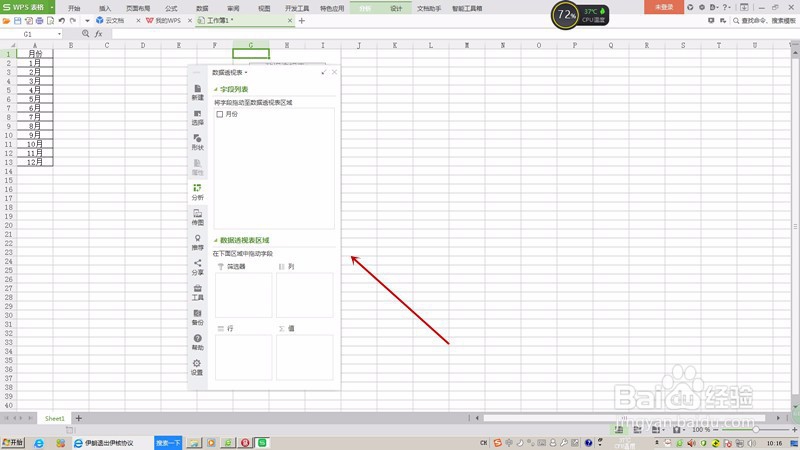Click the 工具 sidebar icon
The width and height of the screenshot is (800, 450).
(x=197, y=292)
